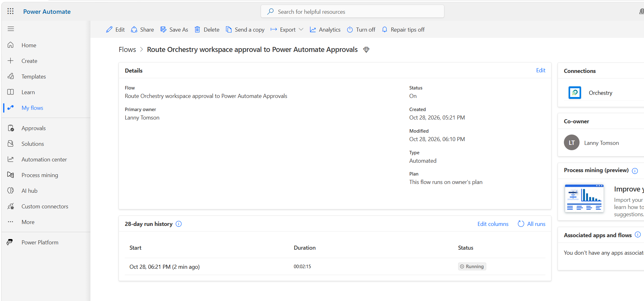Open the Home page

[x=29, y=45]
